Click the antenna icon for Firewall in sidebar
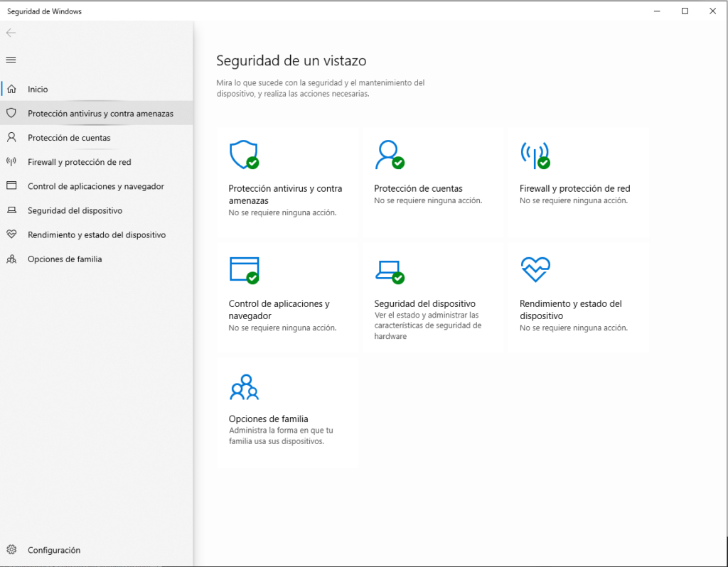The width and height of the screenshot is (728, 567). tap(11, 161)
